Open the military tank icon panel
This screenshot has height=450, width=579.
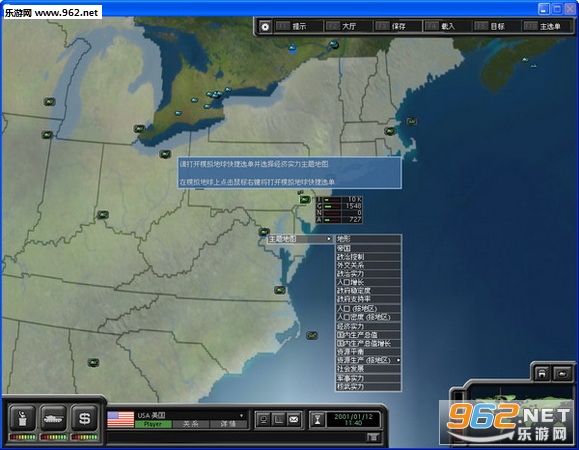(54, 418)
